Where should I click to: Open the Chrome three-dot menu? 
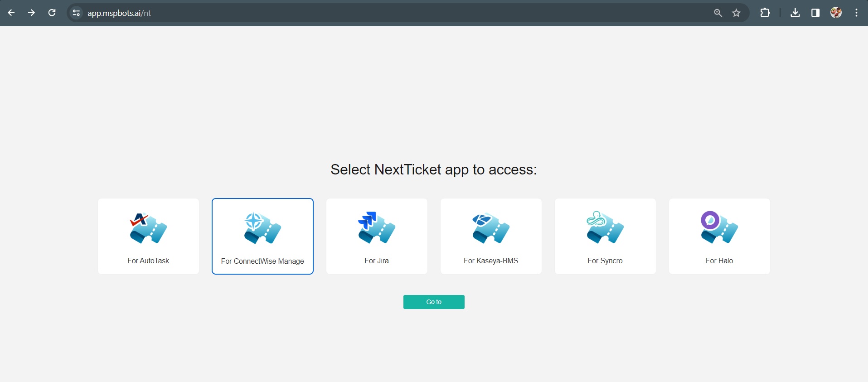click(x=856, y=13)
